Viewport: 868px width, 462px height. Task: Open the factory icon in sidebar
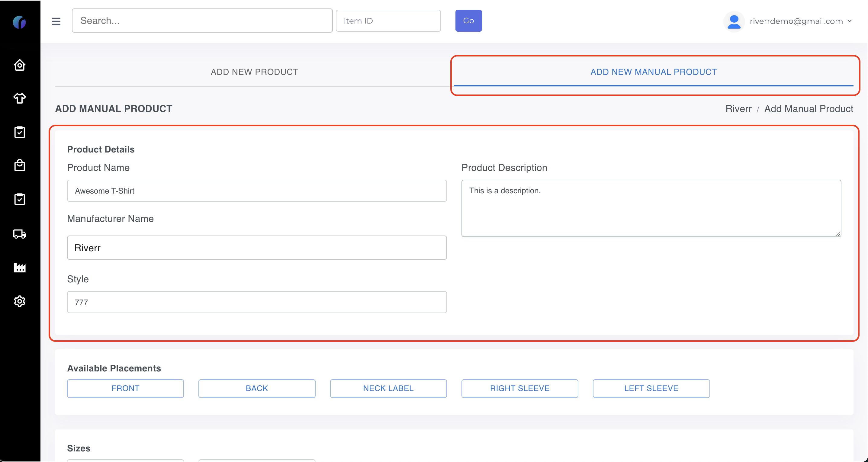20,267
